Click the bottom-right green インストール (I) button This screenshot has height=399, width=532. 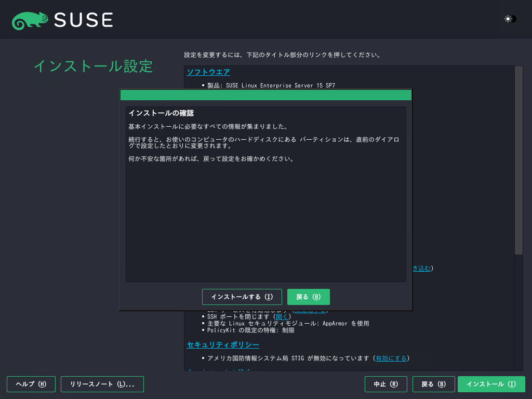point(491,384)
